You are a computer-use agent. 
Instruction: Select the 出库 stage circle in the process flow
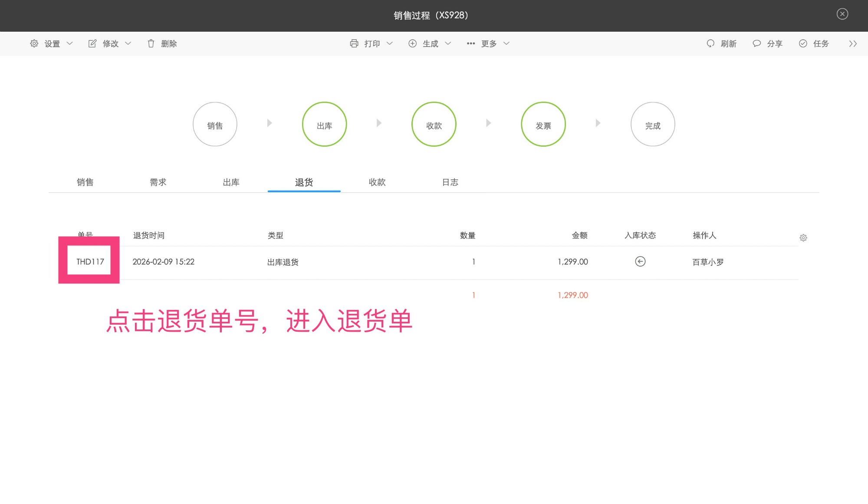[x=324, y=124]
